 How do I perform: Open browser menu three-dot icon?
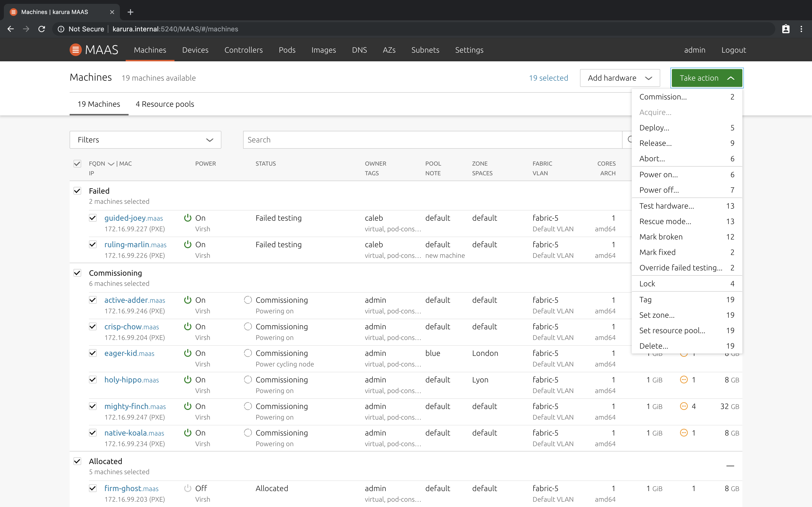point(801,29)
